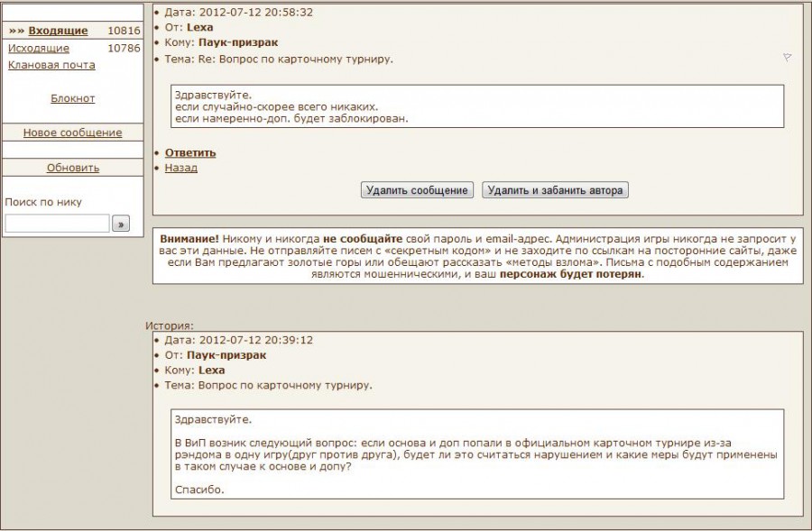Screen dimensions: 812x531
Task: Select outgoing count 10786
Action: [124, 48]
